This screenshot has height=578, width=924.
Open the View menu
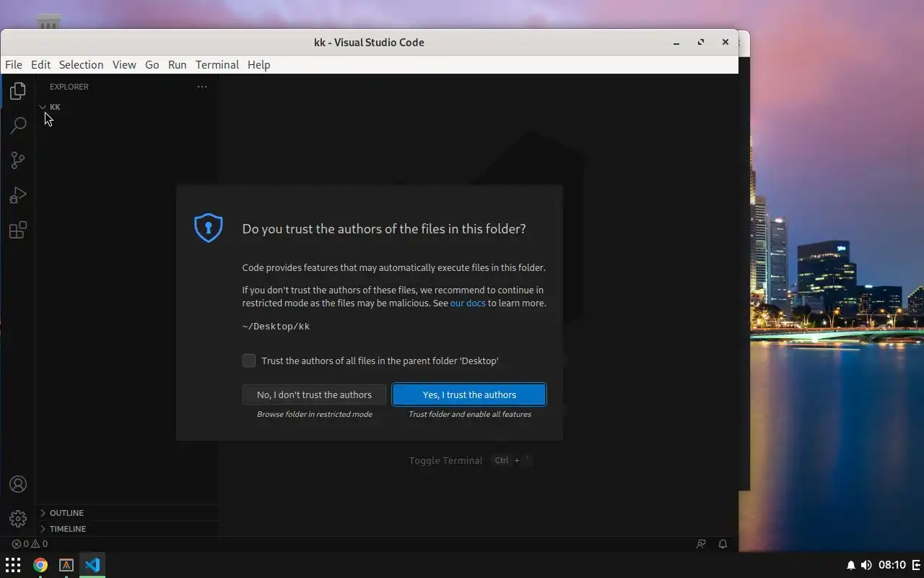[124, 64]
